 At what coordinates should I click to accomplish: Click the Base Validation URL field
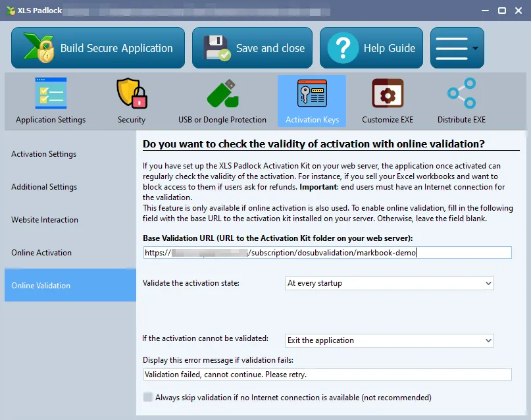(327, 253)
